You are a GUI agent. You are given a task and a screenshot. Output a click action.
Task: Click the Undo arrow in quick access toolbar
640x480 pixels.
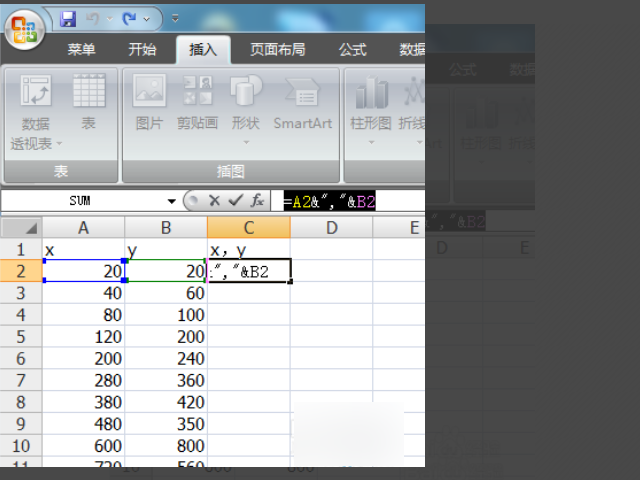tap(93, 19)
